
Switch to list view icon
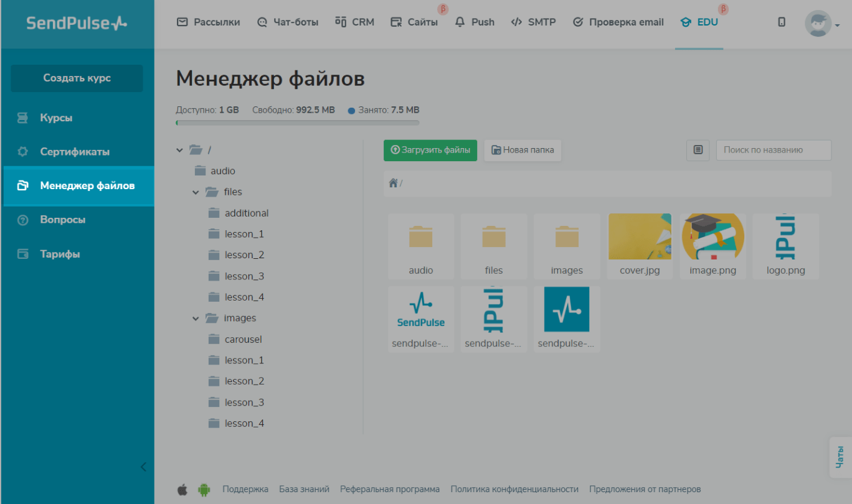click(x=698, y=150)
